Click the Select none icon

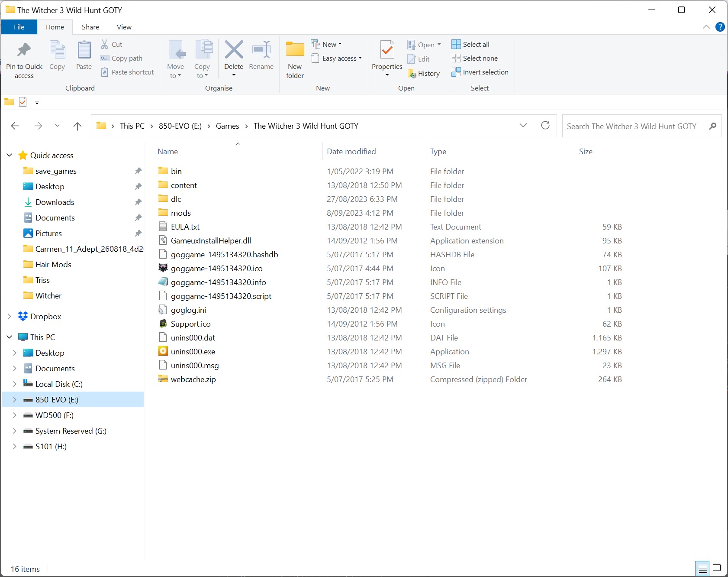tap(456, 58)
